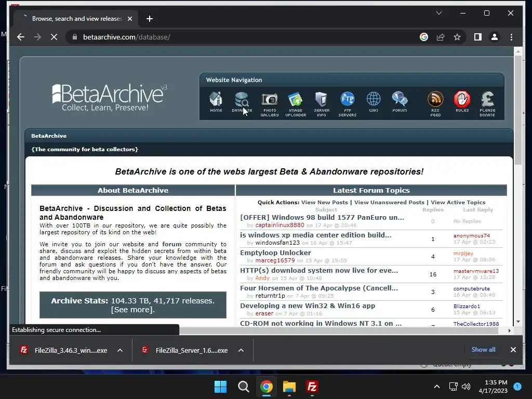Toggle the browser side panel

pyautogui.click(x=478, y=37)
